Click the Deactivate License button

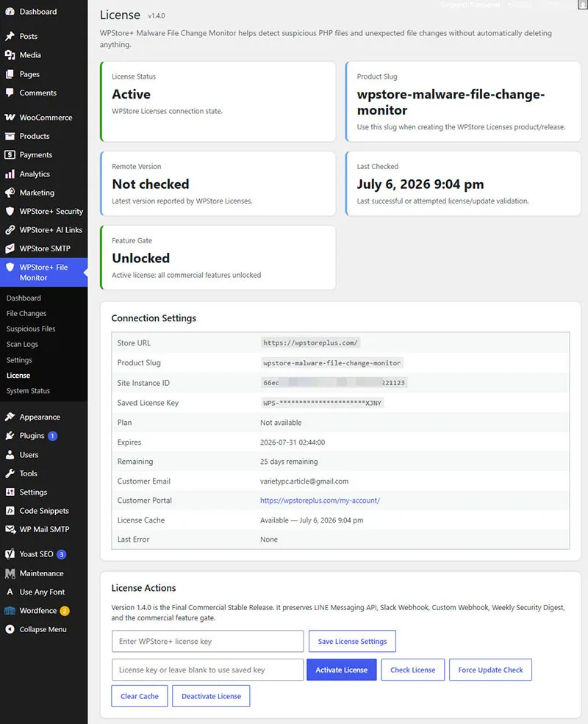[212, 696]
